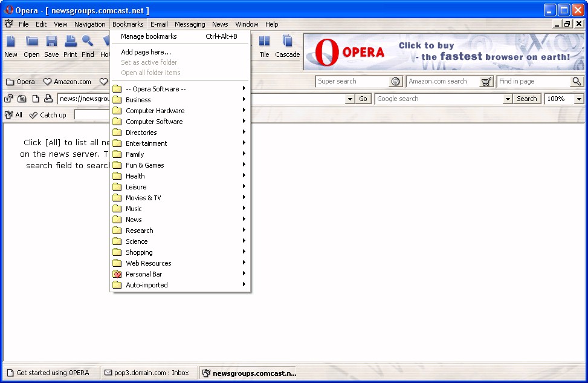Click the Find magnifier toolbar icon
This screenshot has width=588, height=383.
pyautogui.click(x=88, y=42)
